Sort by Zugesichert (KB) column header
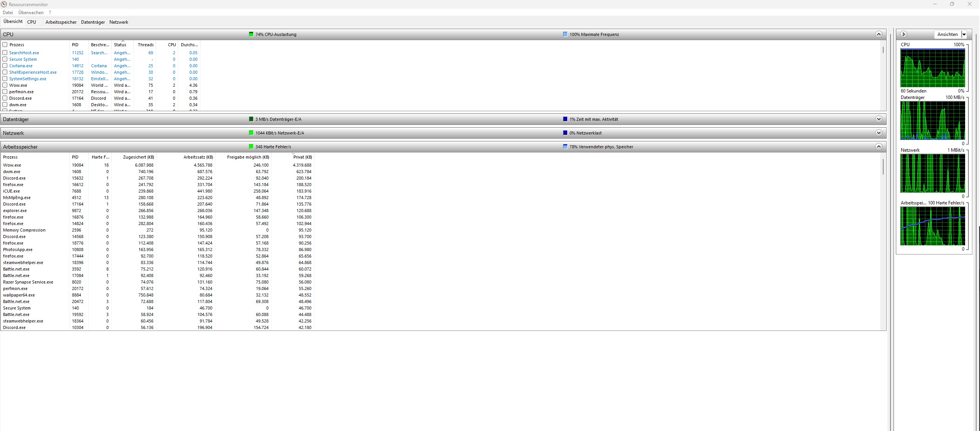980x431 pixels. 138,157
